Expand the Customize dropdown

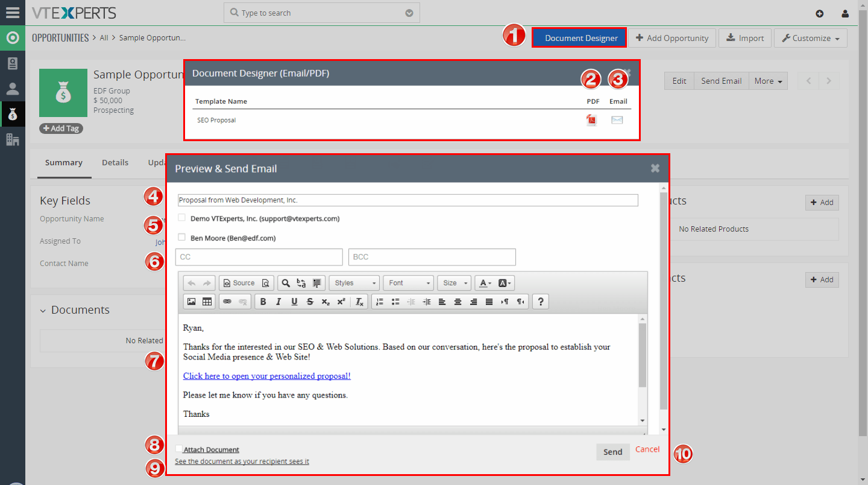coord(810,37)
